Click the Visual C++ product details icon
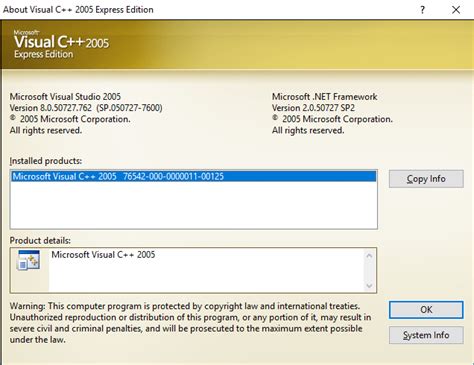Viewport: 474px width, 365px height. tap(29, 260)
